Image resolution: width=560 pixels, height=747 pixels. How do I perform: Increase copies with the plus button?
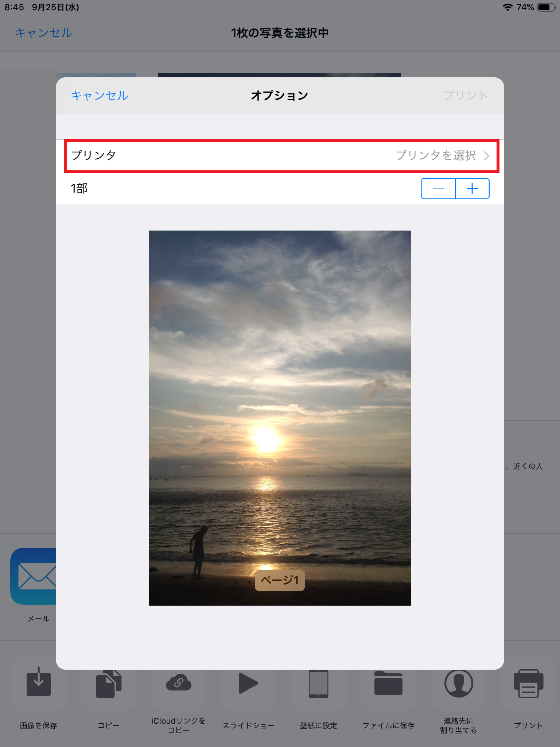tap(472, 189)
